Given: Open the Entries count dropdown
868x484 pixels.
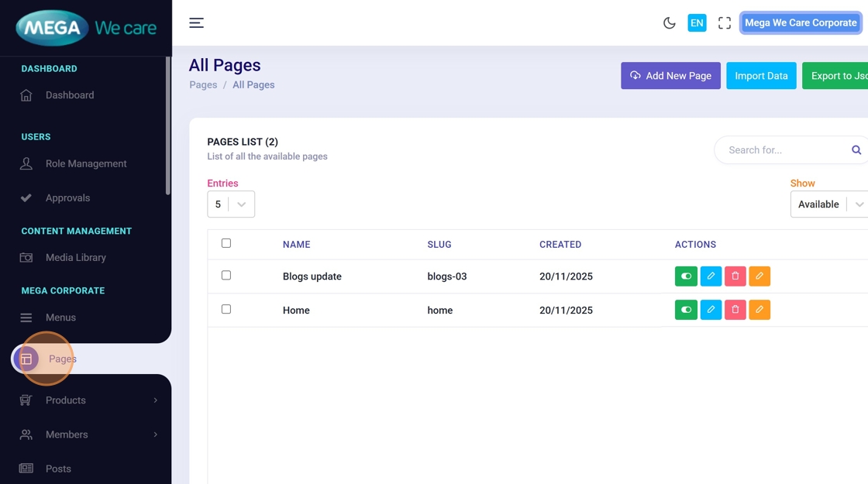Looking at the screenshot, I should (231, 204).
